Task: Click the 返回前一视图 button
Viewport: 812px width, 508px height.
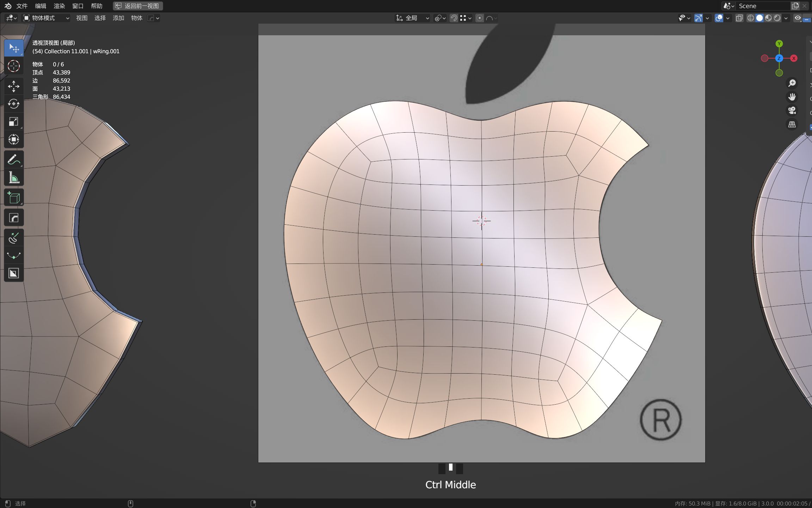Action: click(138, 6)
